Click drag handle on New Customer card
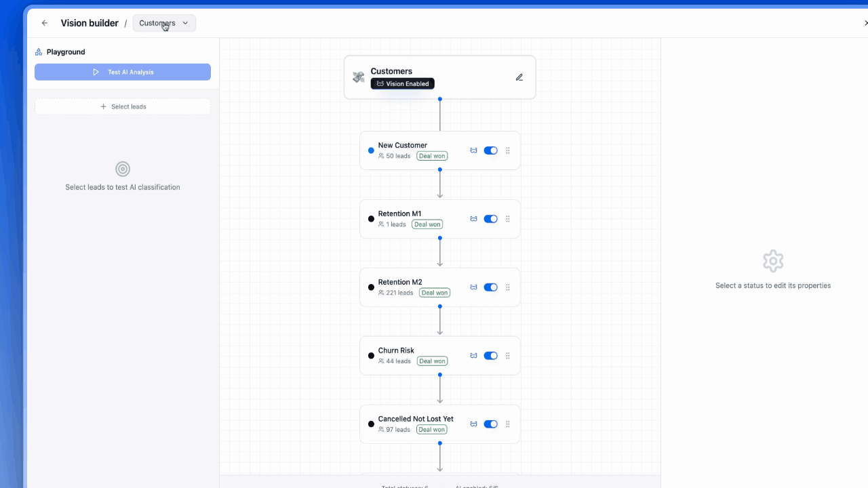The height and width of the screenshot is (488, 868). coord(508,150)
